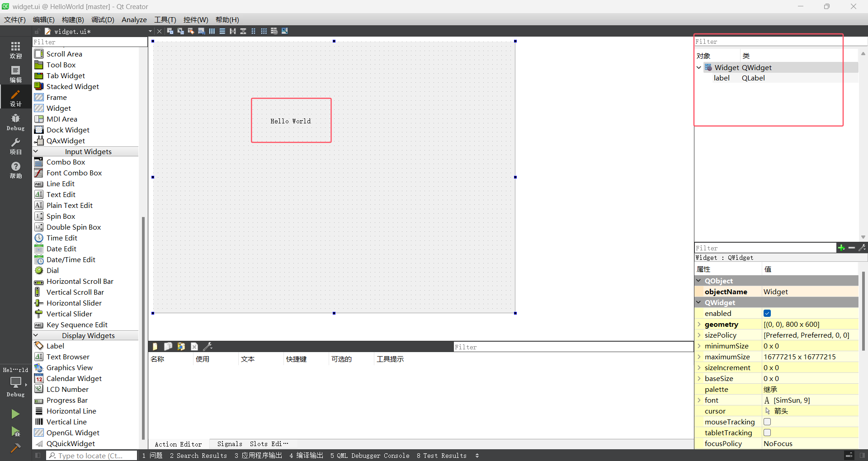
Task: Open 5 QML Debugger Console pane
Action: coord(370,455)
